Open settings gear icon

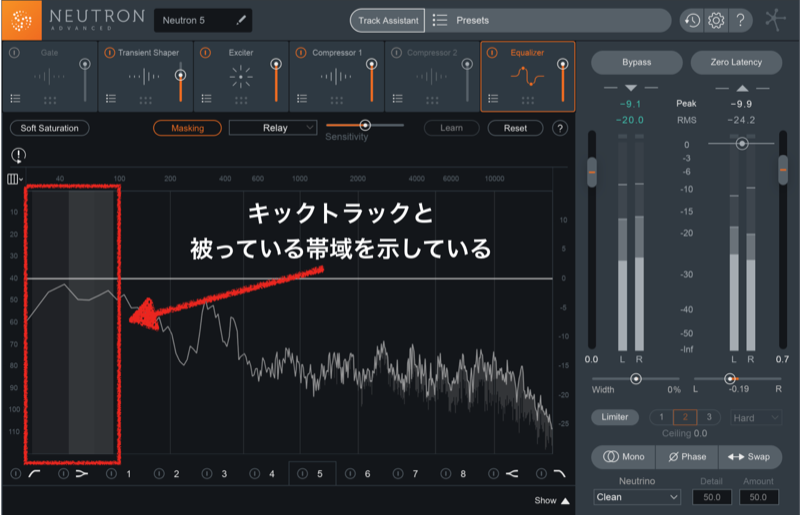coord(716,20)
